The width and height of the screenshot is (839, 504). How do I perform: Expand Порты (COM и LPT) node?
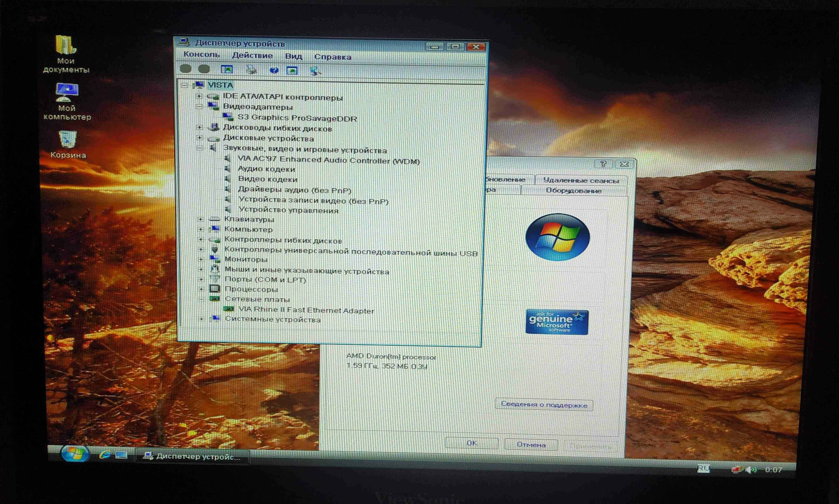pos(201,279)
